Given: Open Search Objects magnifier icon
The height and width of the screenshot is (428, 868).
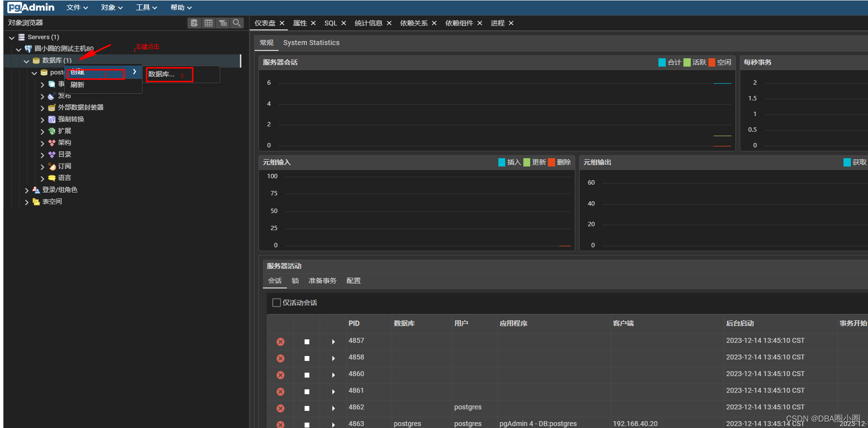Looking at the screenshot, I should (x=237, y=23).
